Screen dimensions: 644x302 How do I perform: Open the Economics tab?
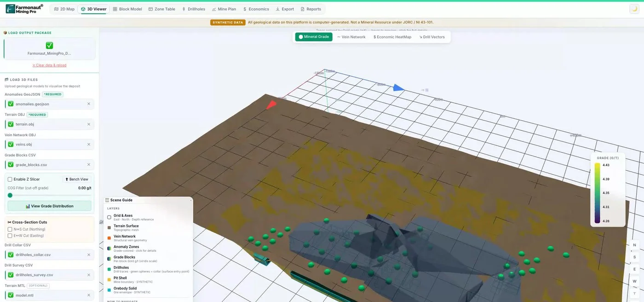coord(256,9)
